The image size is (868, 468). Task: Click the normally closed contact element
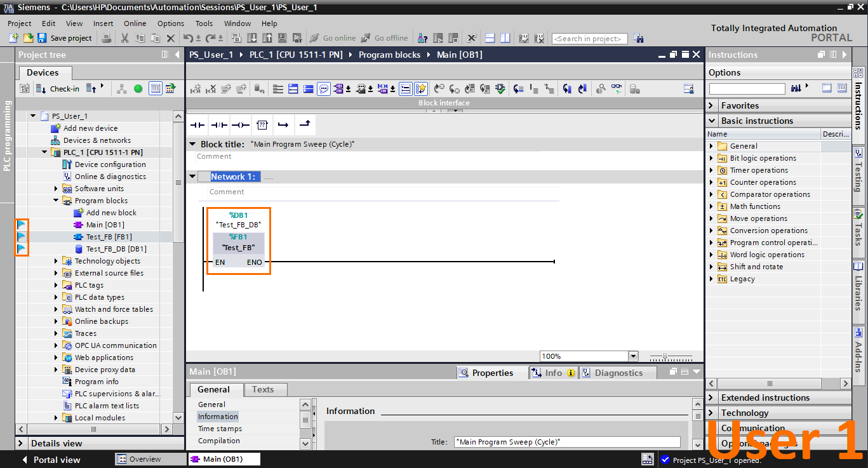219,124
